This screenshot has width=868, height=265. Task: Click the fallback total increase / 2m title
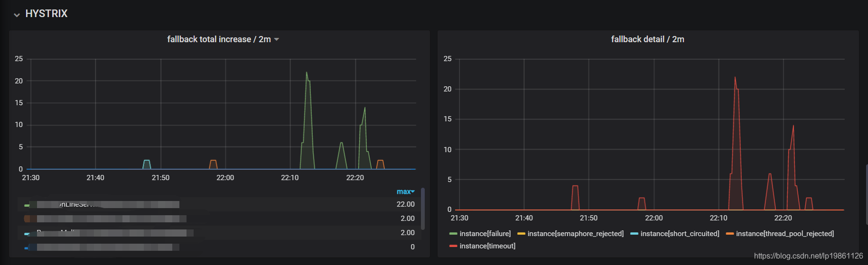click(x=219, y=39)
